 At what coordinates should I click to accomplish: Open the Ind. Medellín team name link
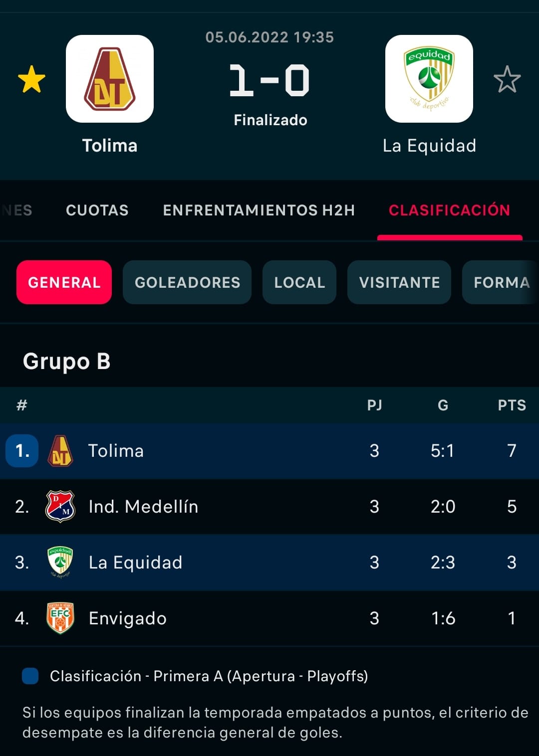click(x=143, y=507)
